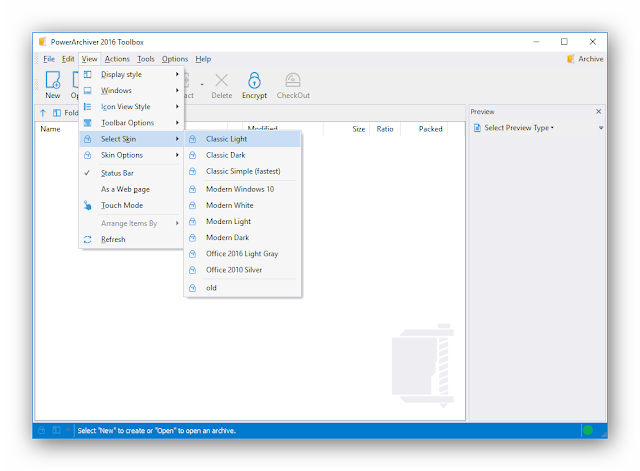Click the green status indicator circle

pos(588,430)
